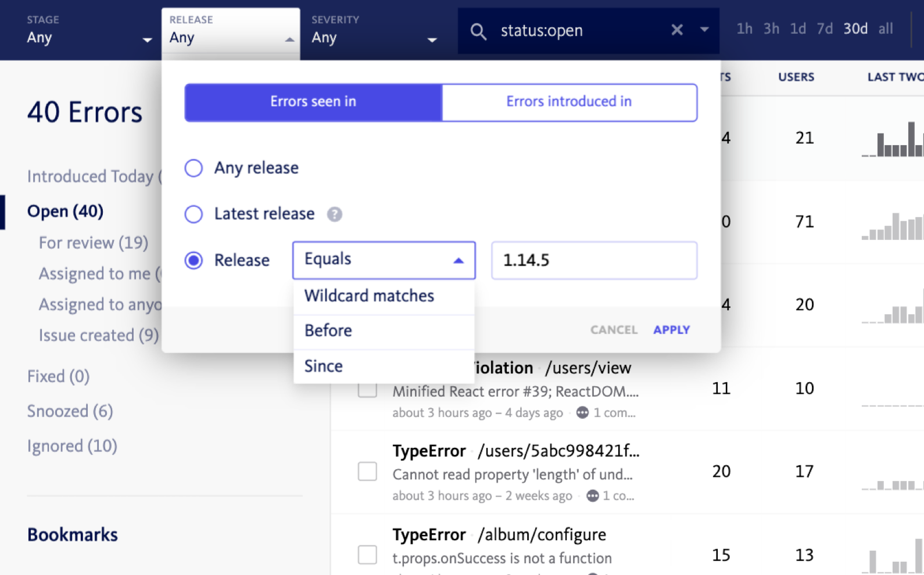
Task: Open the Introduced Today filter
Action: pyautogui.click(x=94, y=177)
